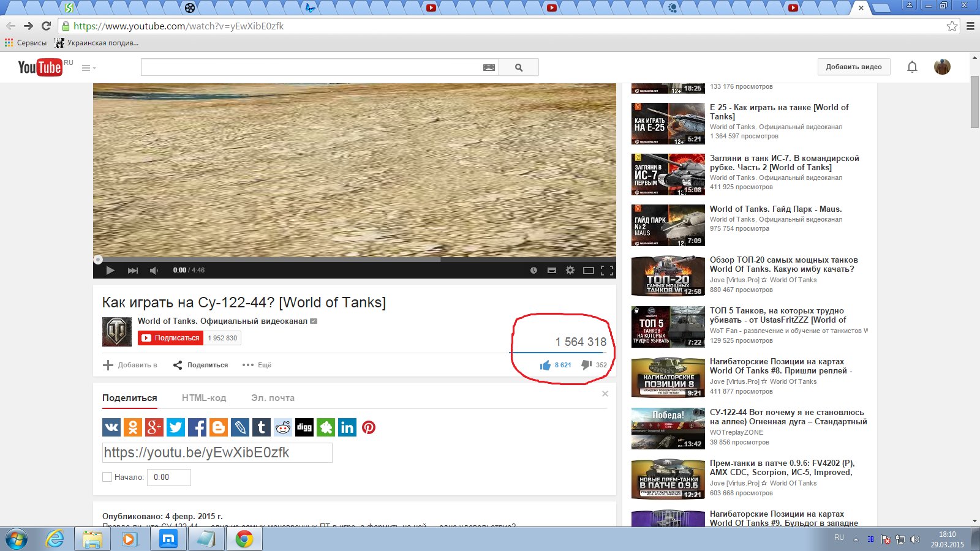Toggle subtitles in the video player
980x551 pixels.
click(x=552, y=270)
